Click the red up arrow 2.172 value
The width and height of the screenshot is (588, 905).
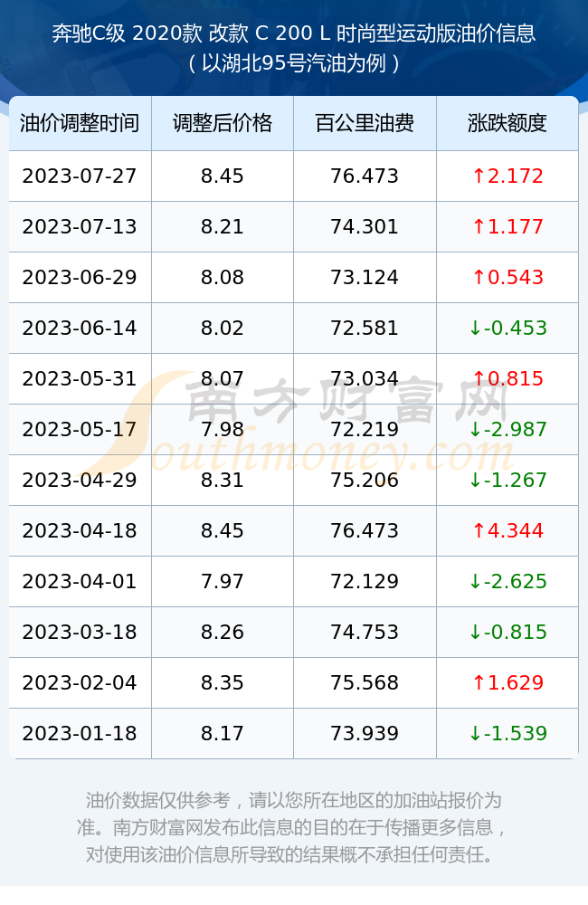(507, 176)
